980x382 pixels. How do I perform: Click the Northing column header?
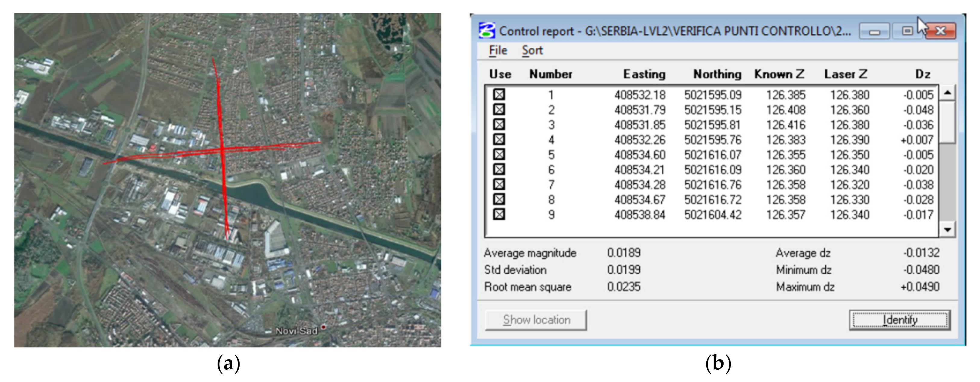click(x=718, y=74)
